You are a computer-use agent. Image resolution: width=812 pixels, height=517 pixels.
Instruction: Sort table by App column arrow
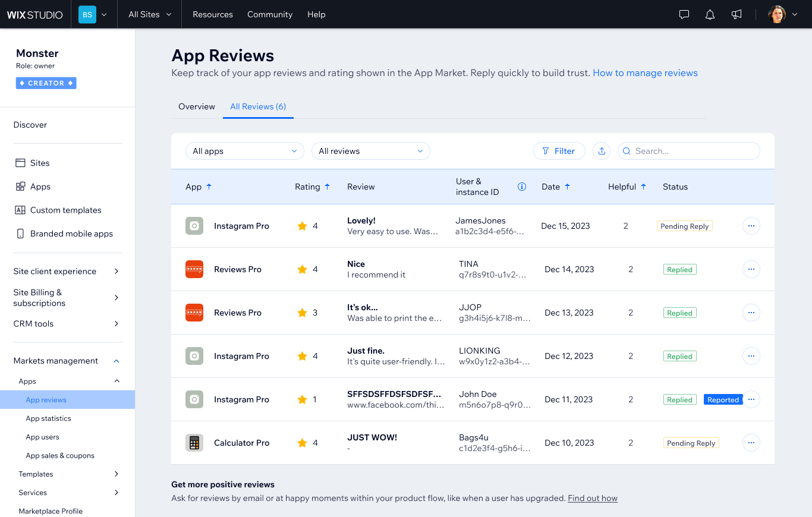[209, 187]
